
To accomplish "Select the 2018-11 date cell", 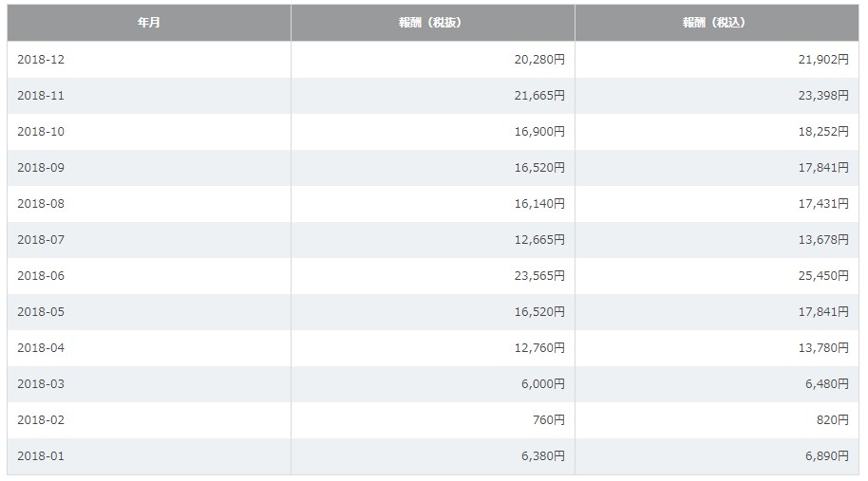I will [x=41, y=96].
